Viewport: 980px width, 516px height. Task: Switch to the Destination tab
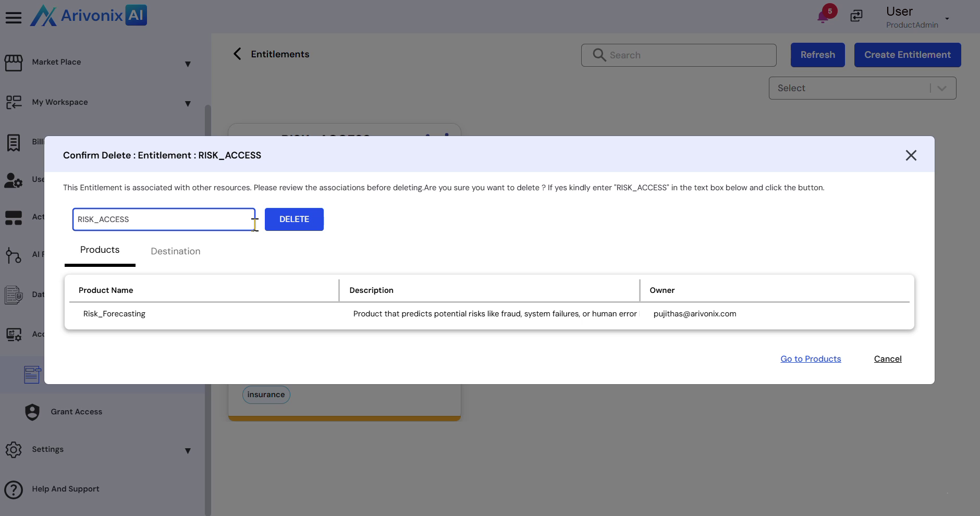point(175,251)
